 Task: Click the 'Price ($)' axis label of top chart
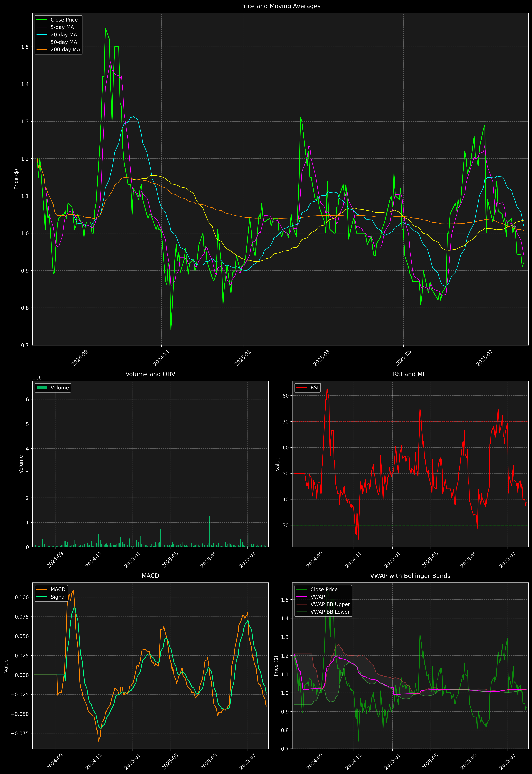[16, 179]
